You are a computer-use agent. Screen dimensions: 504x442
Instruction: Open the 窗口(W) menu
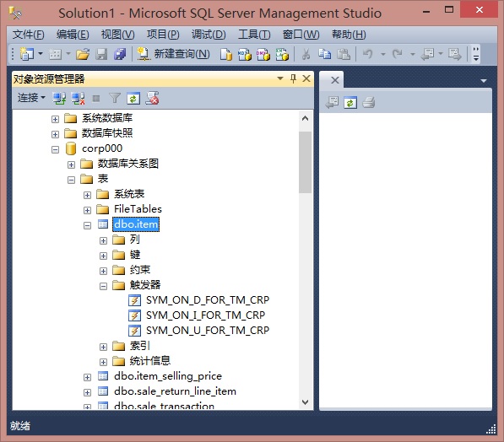301,35
